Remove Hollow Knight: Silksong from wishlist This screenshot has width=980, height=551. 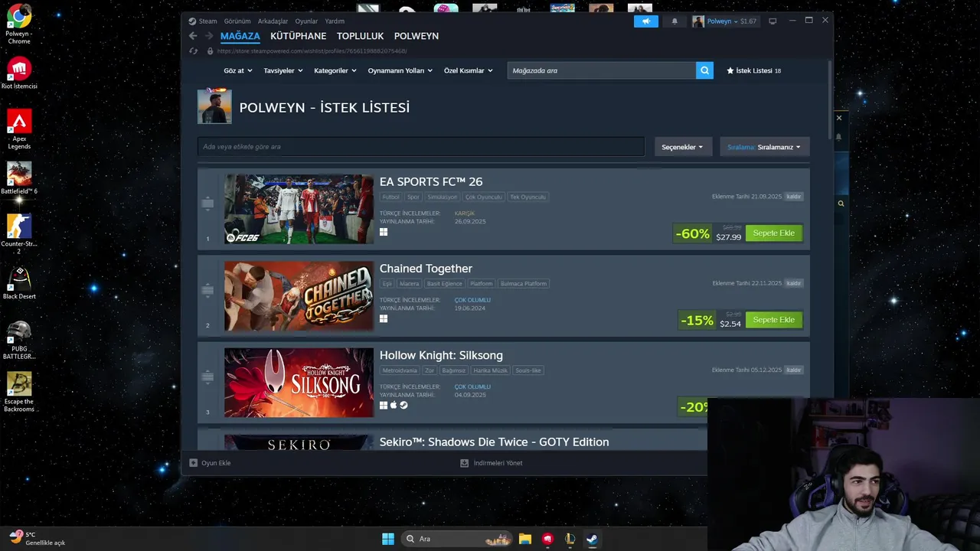pos(794,370)
